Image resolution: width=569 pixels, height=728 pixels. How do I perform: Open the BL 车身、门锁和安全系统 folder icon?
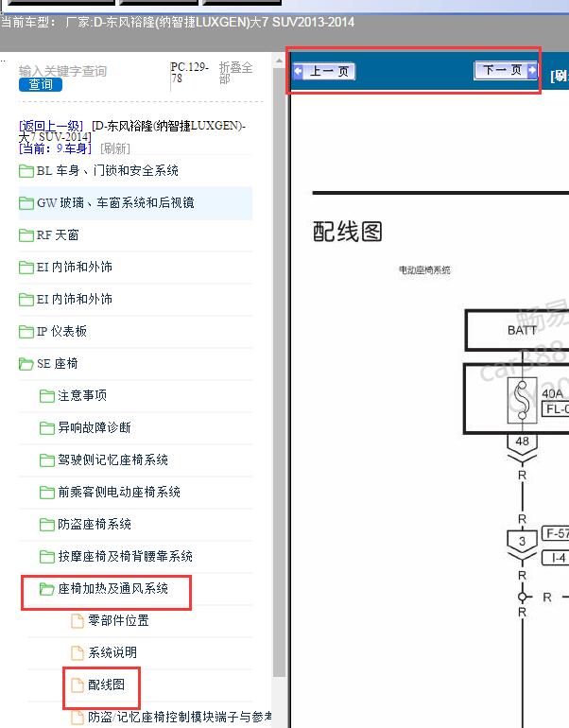[x=26, y=171]
